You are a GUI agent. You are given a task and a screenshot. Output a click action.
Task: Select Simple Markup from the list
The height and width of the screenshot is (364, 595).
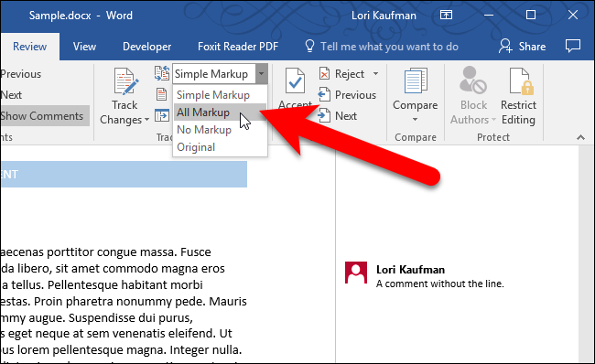pyautogui.click(x=220, y=95)
